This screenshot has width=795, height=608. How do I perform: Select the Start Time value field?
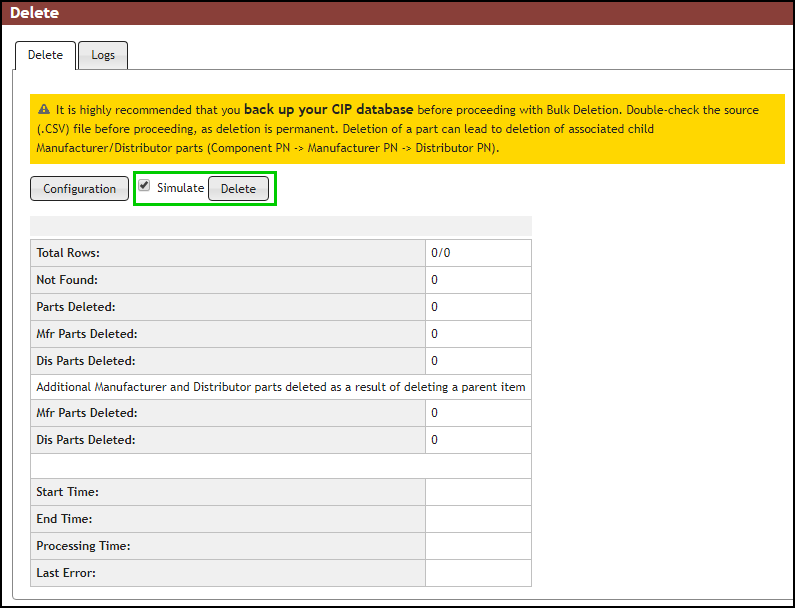tap(478, 492)
